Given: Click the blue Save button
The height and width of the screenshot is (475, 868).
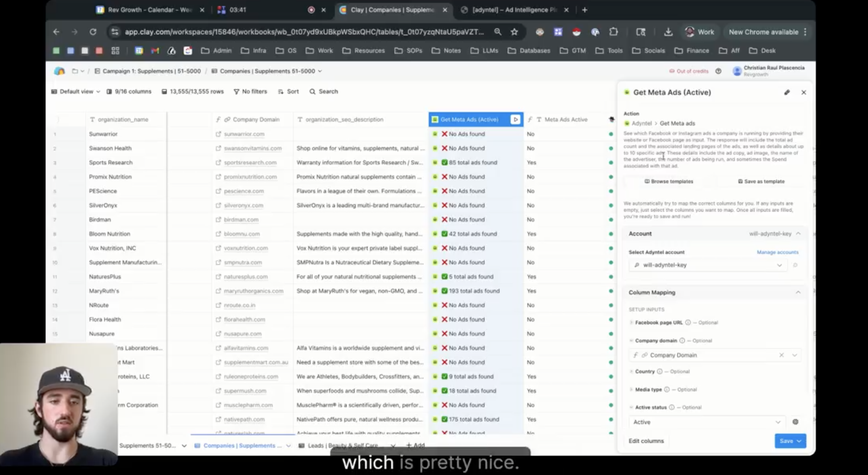Looking at the screenshot, I should pos(786,441).
